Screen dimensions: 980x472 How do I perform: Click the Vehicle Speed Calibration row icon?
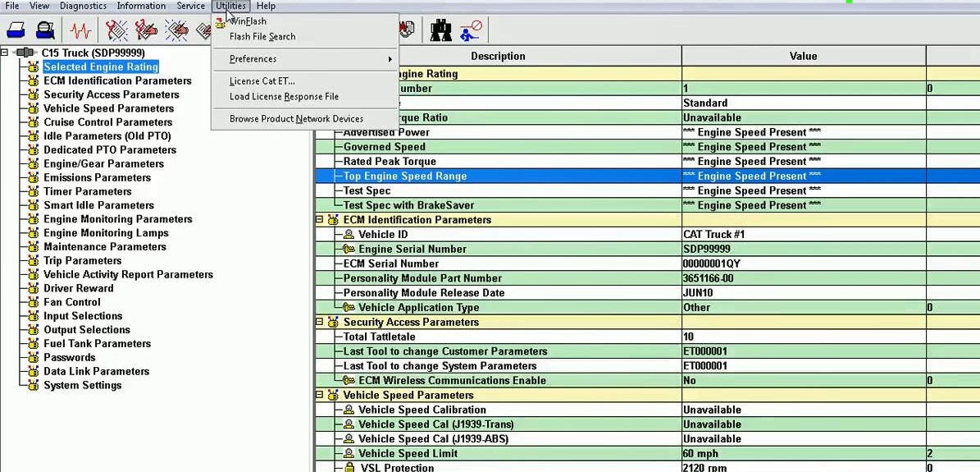coord(349,410)
